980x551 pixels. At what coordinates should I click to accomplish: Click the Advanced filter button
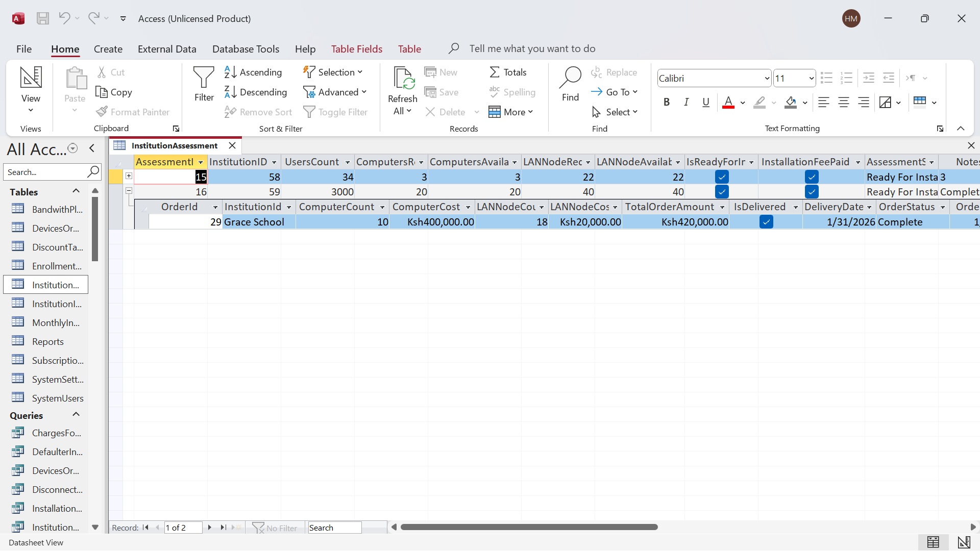point(335,92)
